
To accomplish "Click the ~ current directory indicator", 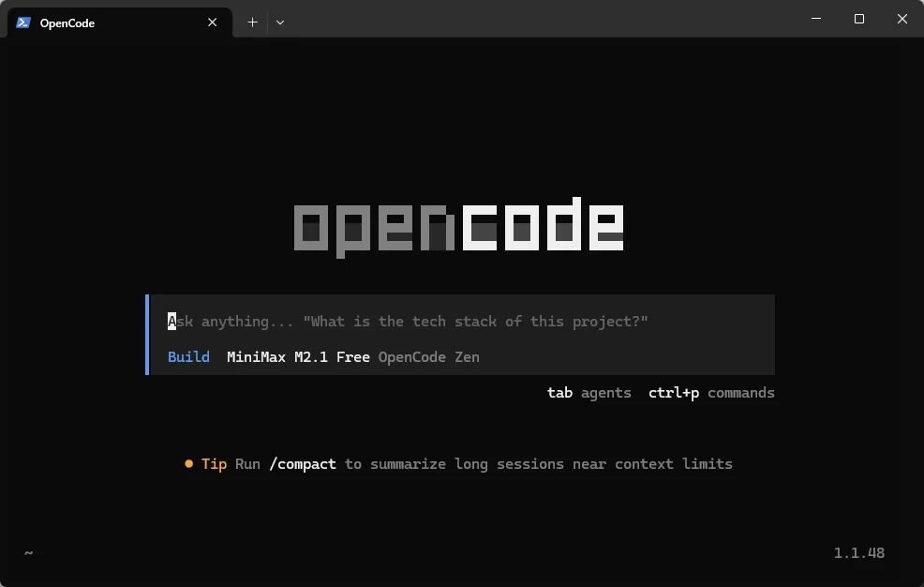I will pos(28,553).
